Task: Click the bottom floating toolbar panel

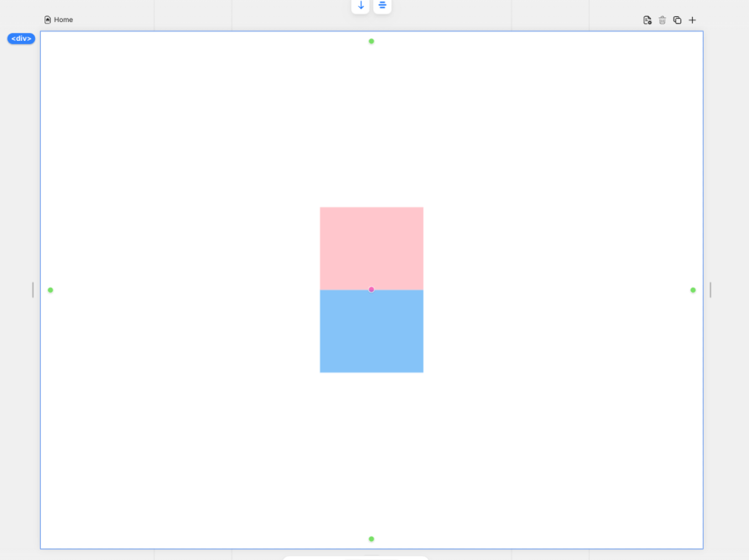Action: tap(355, 557)
